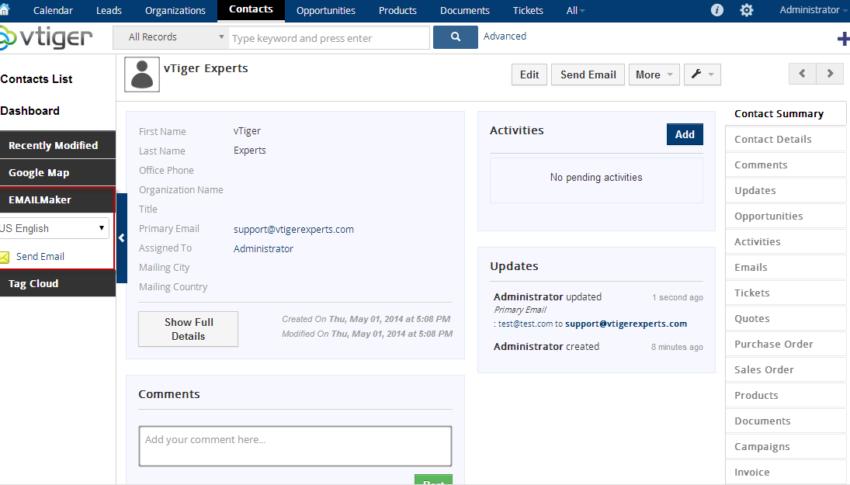
Task: Expand Tag Cloud panel
Action: 57,283
